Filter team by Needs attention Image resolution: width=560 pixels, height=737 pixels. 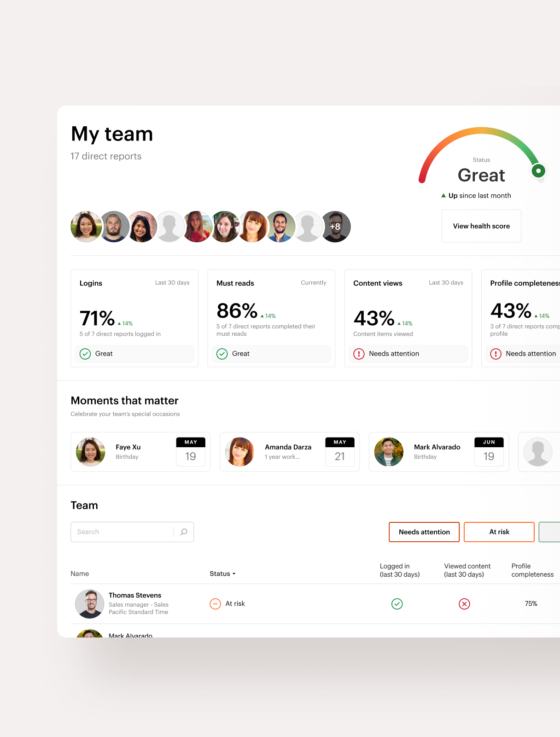click(424, 532)
